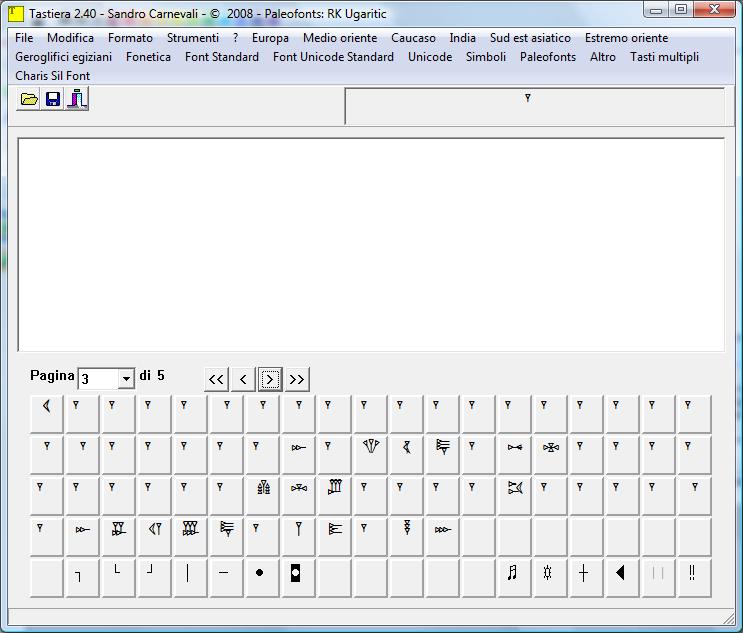The height and width of the screenshot is (633, 743).
Task: Insert the music note ♫ key
Action: (515, 578)
